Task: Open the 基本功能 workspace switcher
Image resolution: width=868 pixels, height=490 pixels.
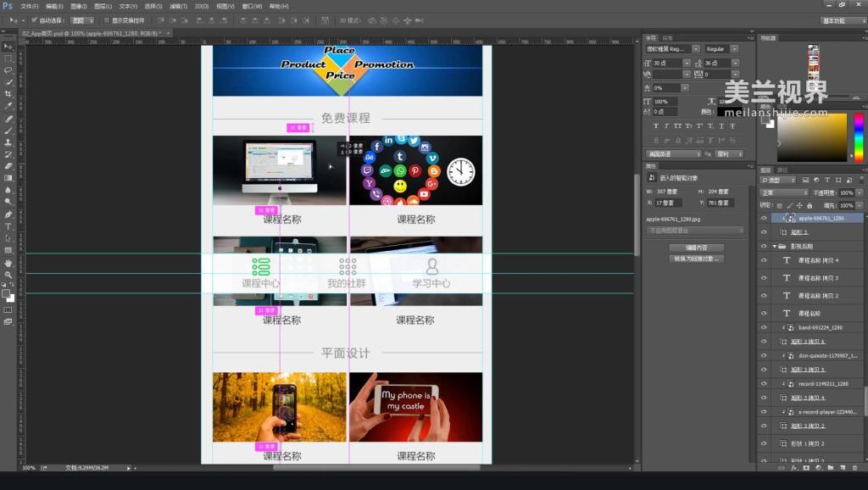Action: click(843, 20)
